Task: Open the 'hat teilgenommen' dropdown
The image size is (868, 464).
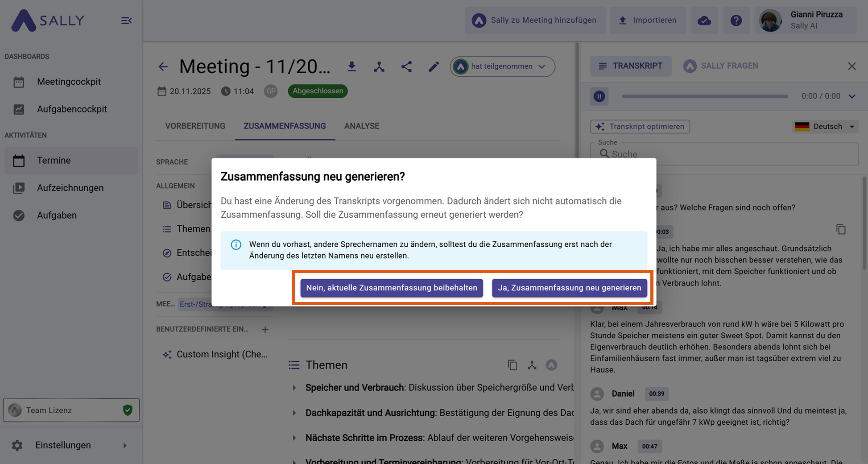Action: [502, 66]
